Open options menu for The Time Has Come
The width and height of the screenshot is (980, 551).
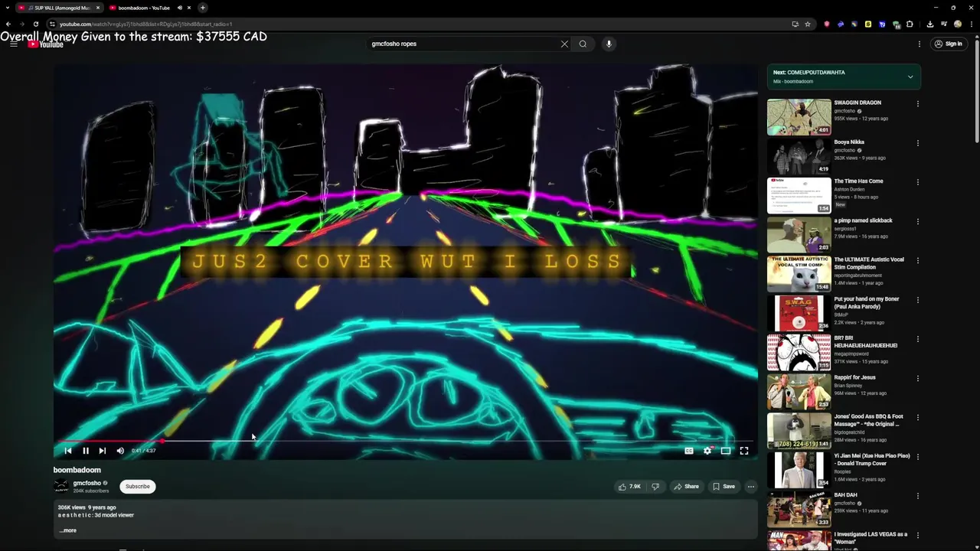(917, 182)
